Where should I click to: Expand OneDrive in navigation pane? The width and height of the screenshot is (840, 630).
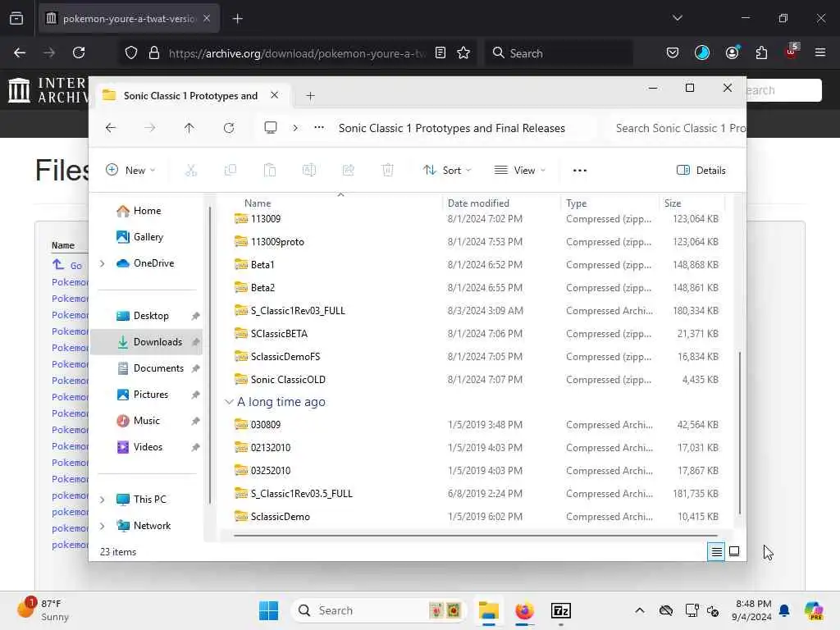coord(103,263)
